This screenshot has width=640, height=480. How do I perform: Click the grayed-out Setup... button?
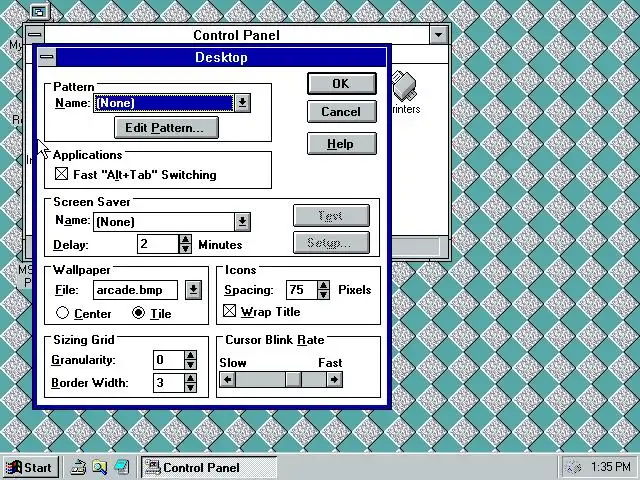(331, 242)
